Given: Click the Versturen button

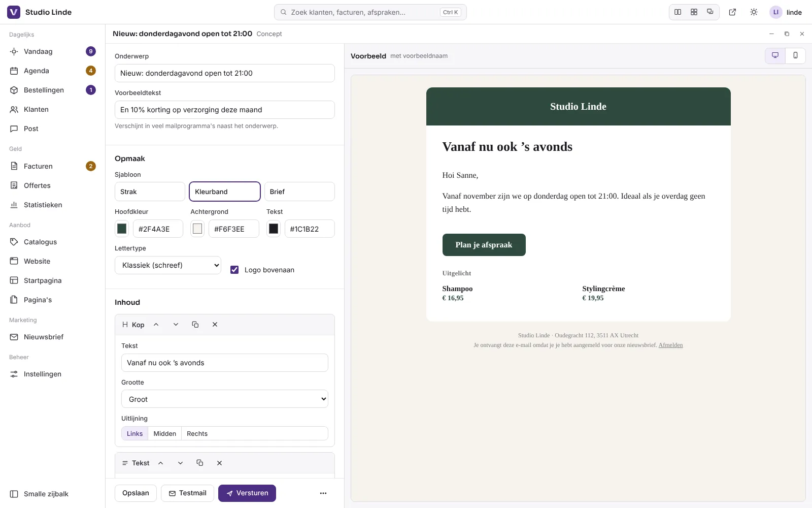Looking at the screenshot, I should (x=247, y=493).
